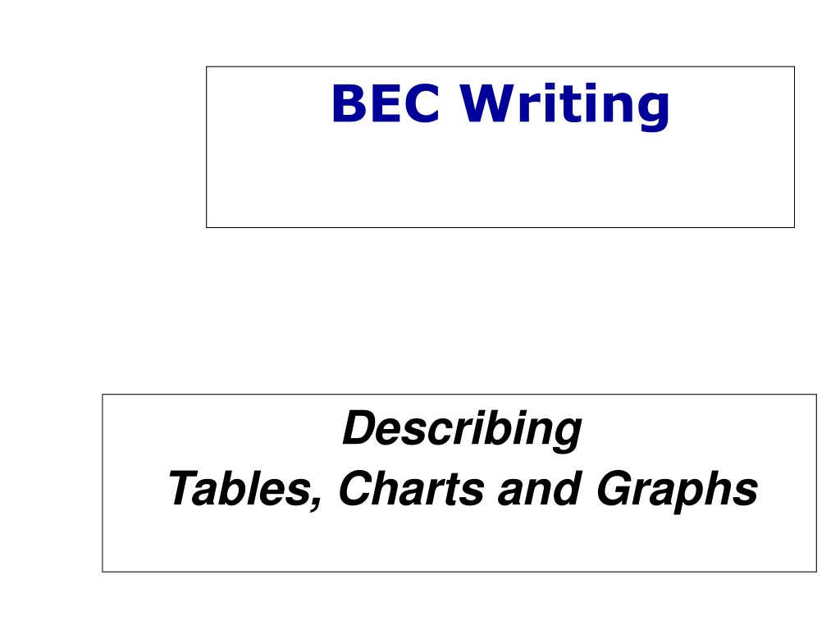Click the word 'Tables,' in subtitle
Viewport: 840px width, 630px height.
pyautogui.click(x=245, y=489)
